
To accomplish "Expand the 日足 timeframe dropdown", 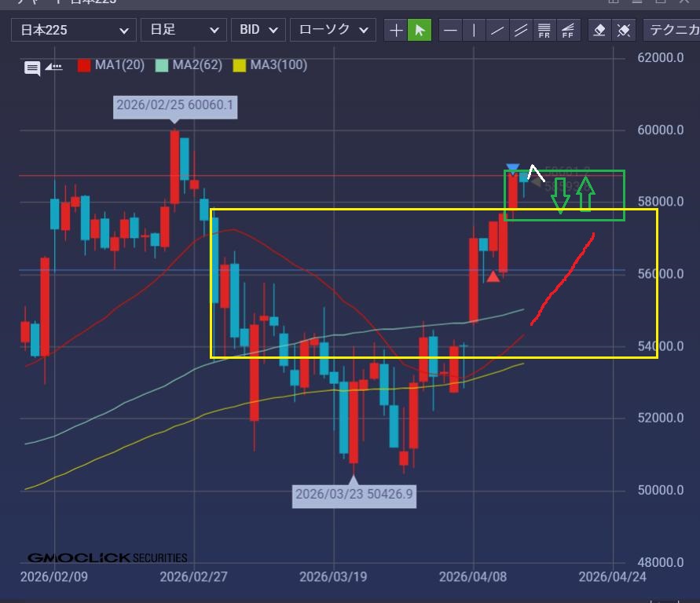I will coord(183,31).
